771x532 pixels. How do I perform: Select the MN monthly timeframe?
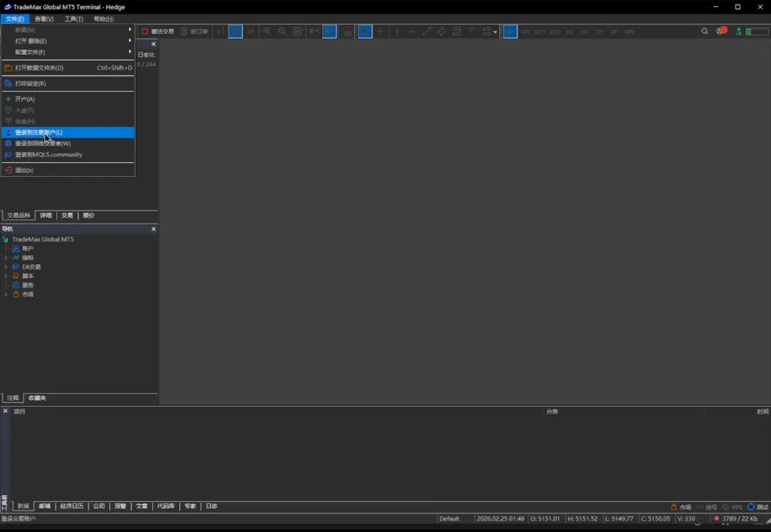[x=629, y=32]
